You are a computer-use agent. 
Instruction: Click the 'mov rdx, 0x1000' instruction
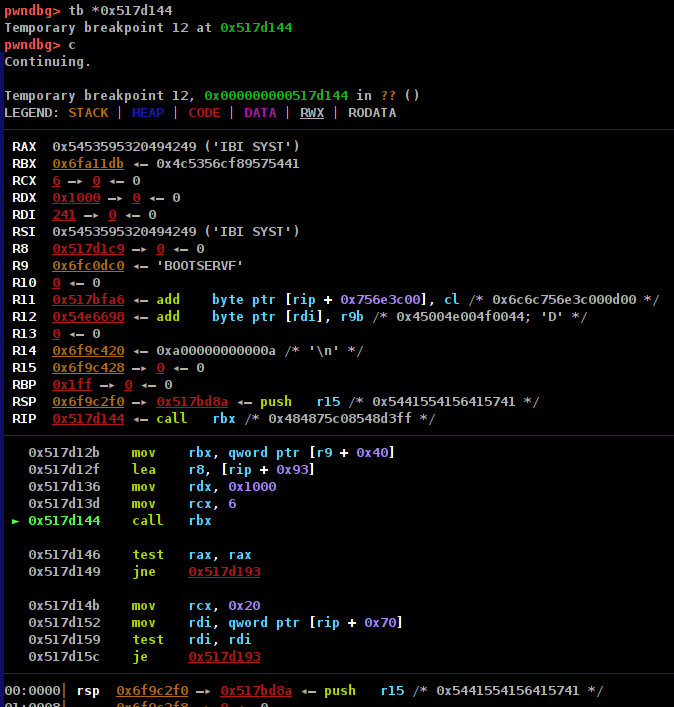(x=204, y=487)
